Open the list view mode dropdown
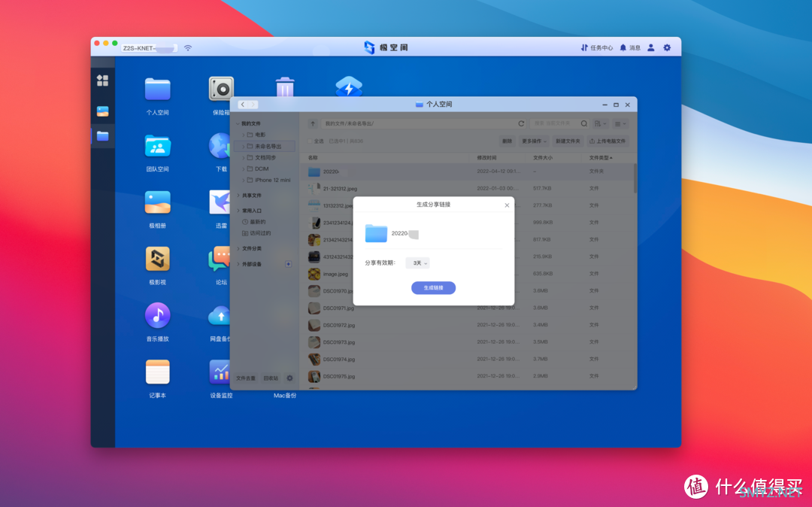 pyautogui.click(x=620, y=124)
